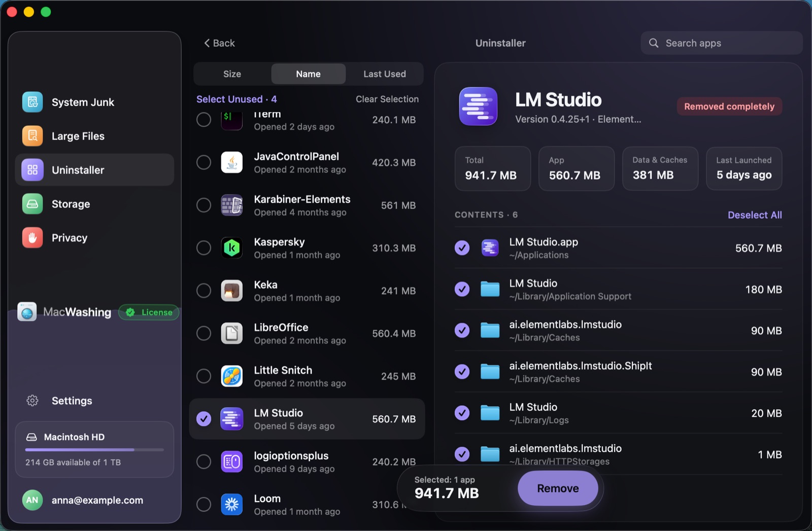Click the AN account avatar
This screenshot has height=531, width=812.
tap(32, 500)
